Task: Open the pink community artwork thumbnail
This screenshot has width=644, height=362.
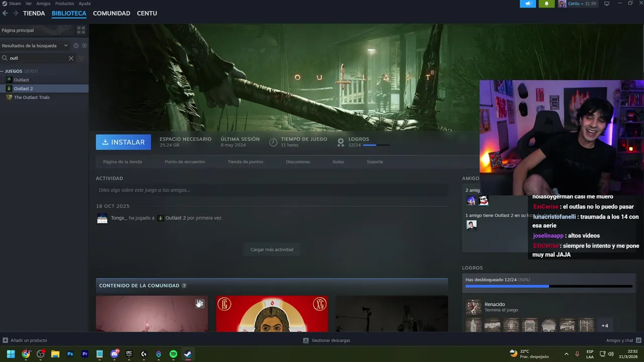Action: coord(152,314)
